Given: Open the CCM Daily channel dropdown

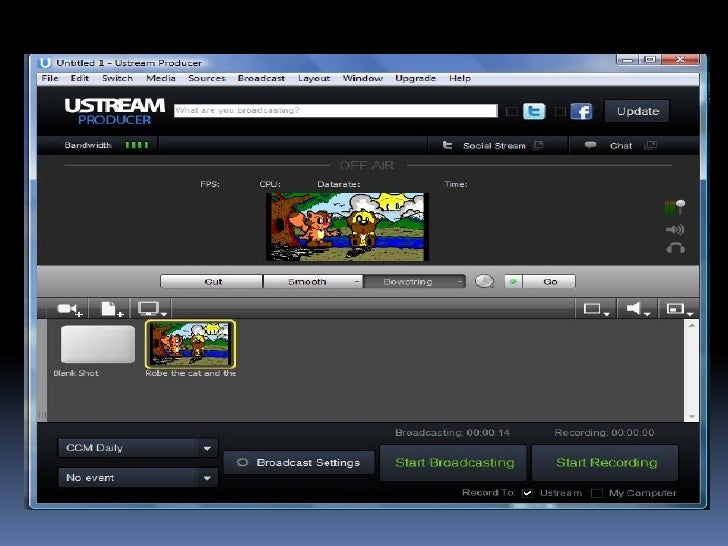Looking at the screenshot, I should pyautogui.click(x=138, y=448).
